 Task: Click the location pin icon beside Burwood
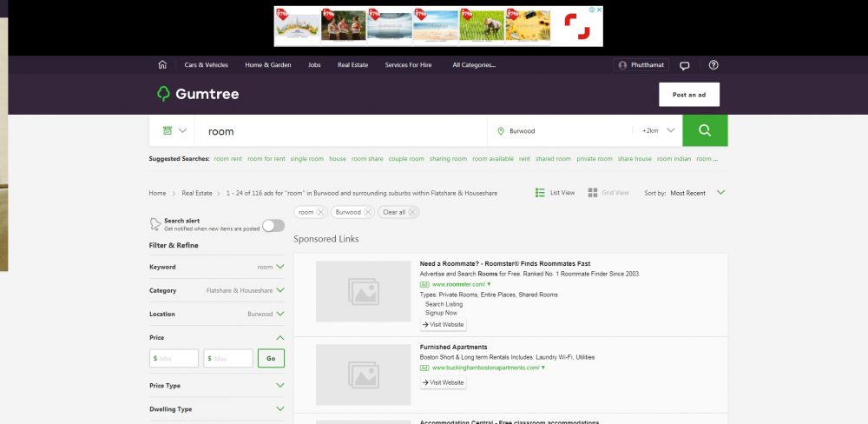(x=501, y=131)
